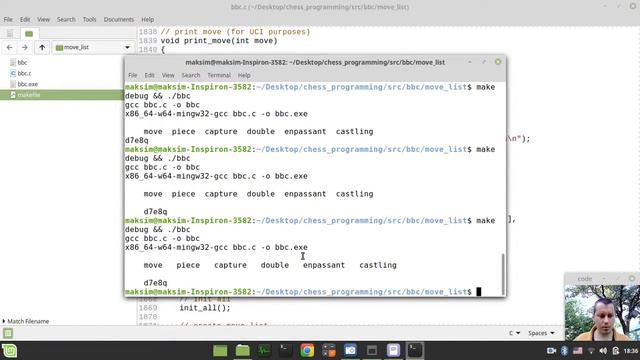Close the terminal window
640x360 pixels.
pos(498,62)
